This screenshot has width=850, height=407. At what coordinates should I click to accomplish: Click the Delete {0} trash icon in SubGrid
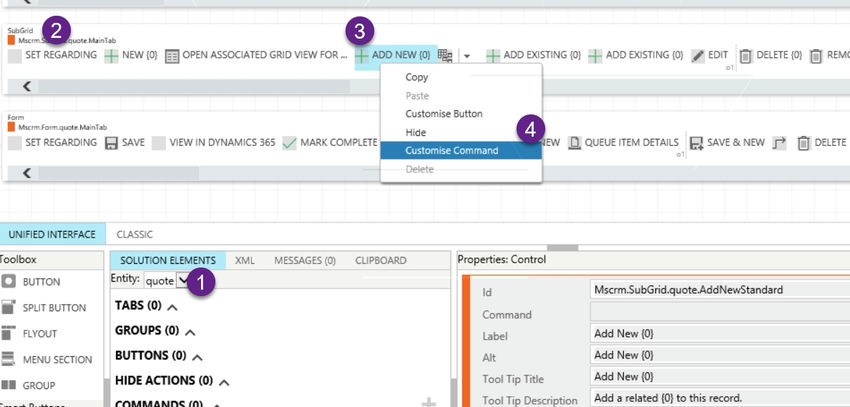coord(746,56)
